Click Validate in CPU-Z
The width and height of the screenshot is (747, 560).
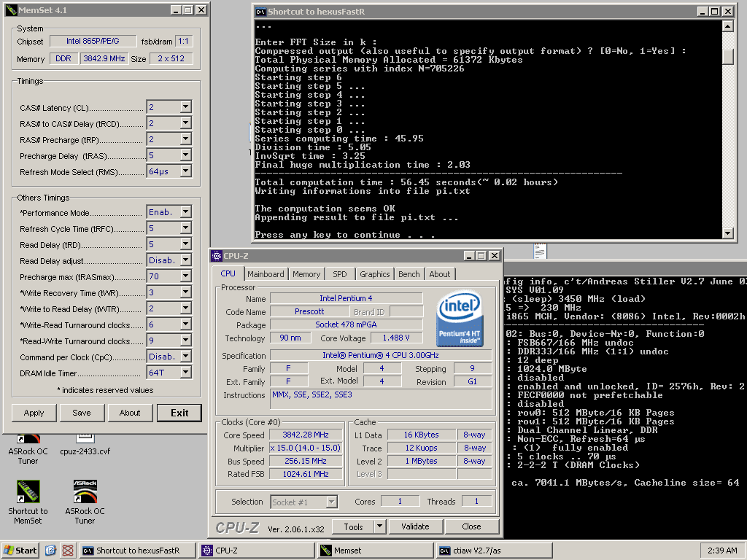(415, 526)
